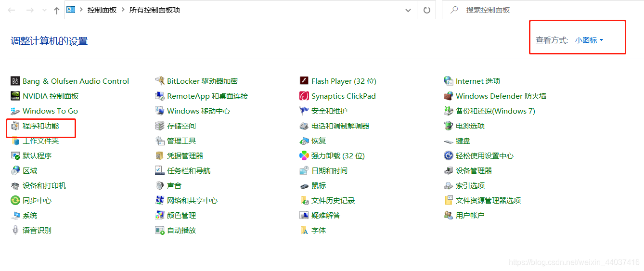The image size is (644, 271).
Task: Open the 区域 globe icon
Action: pos(15,170)
